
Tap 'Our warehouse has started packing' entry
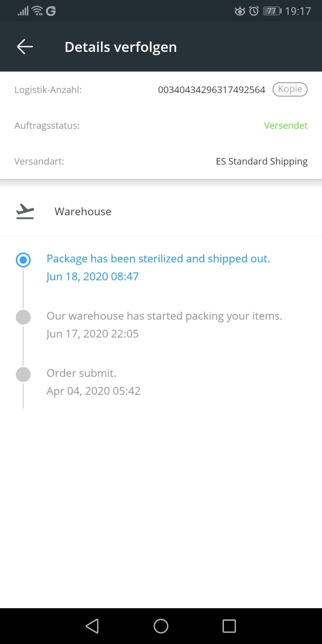[x=164, y=316]
